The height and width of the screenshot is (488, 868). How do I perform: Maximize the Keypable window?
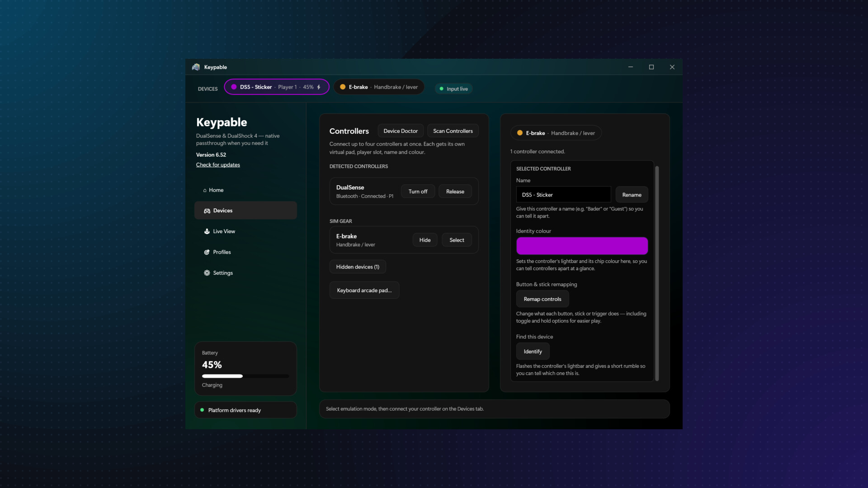(651, 67)
